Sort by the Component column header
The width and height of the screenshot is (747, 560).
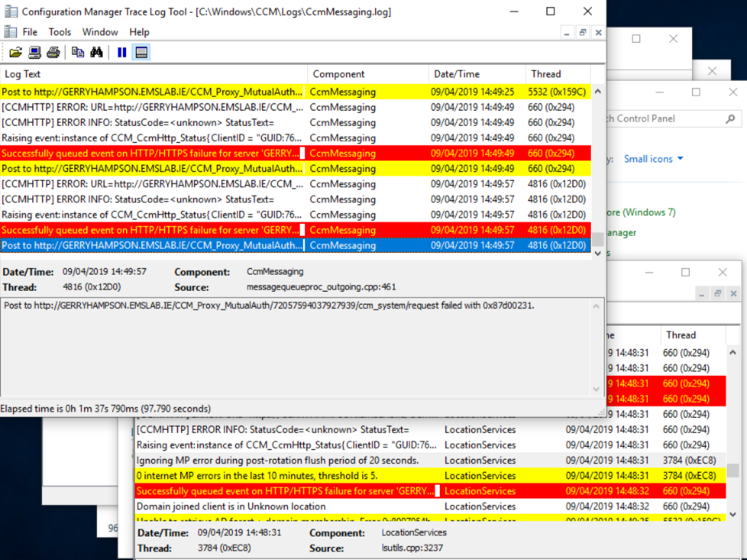[x=369, y=74]
